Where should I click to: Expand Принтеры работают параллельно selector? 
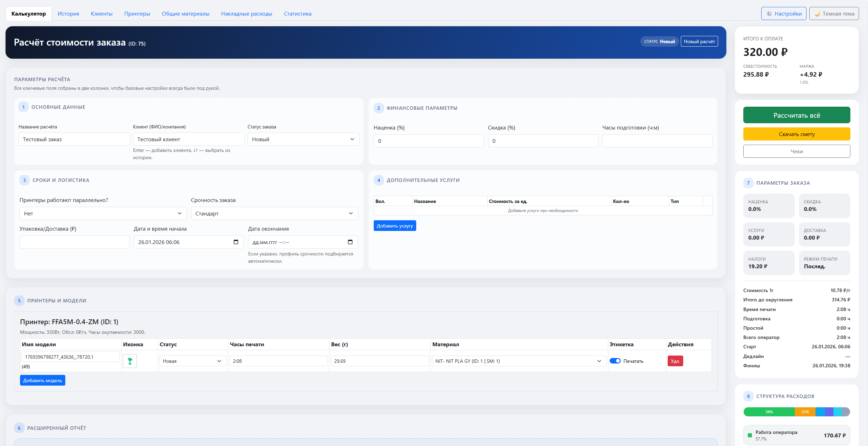[103, 213]
